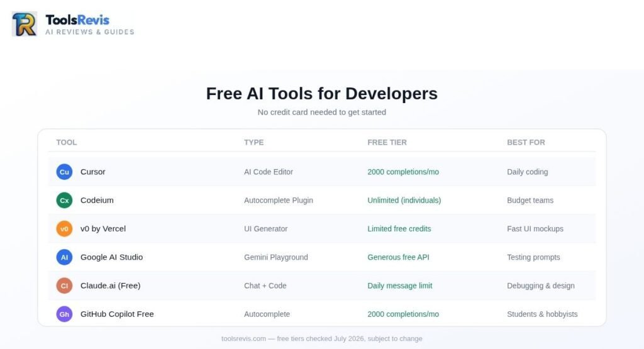Click the UI Generator type cell
The height and width of the screenshot is (349, 644).
click(266, 229)
